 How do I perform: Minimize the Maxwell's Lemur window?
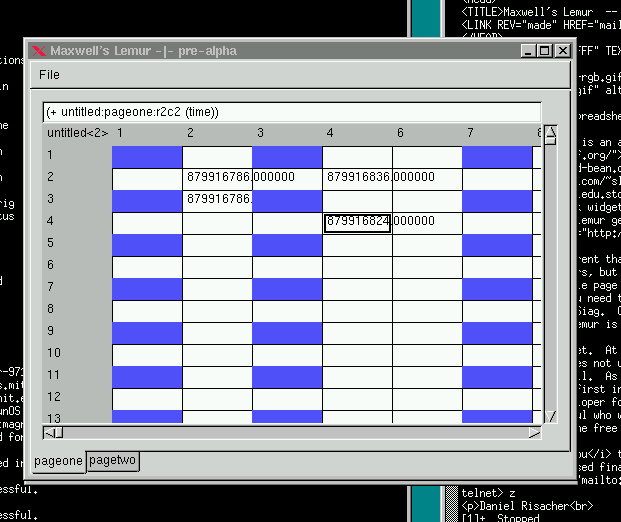point(529,51)
